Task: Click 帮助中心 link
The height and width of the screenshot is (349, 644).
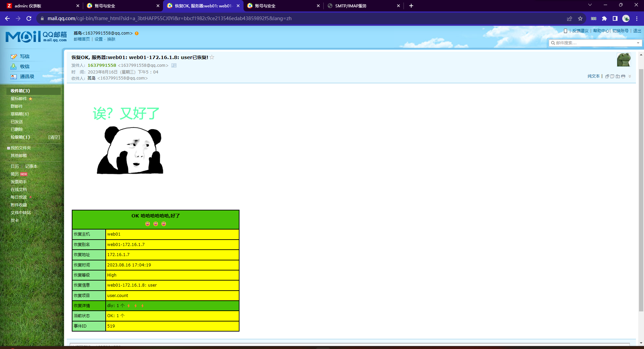Action: (x=601, y=31)
